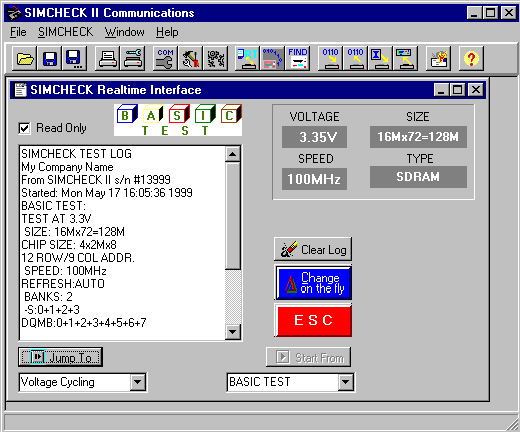Click the 16Mx72=128M size readout
520x432 pixels.
tap(418, 137)
